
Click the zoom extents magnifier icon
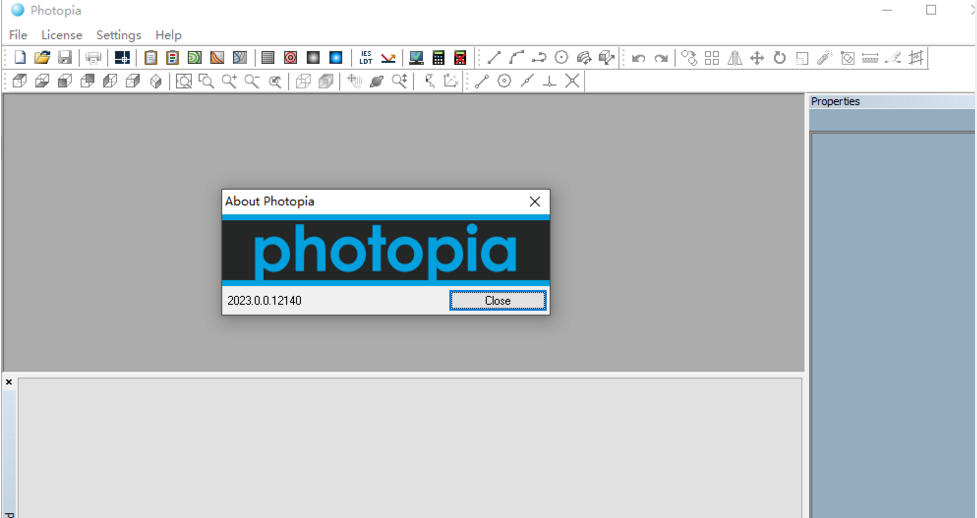[x=184, y=81]
